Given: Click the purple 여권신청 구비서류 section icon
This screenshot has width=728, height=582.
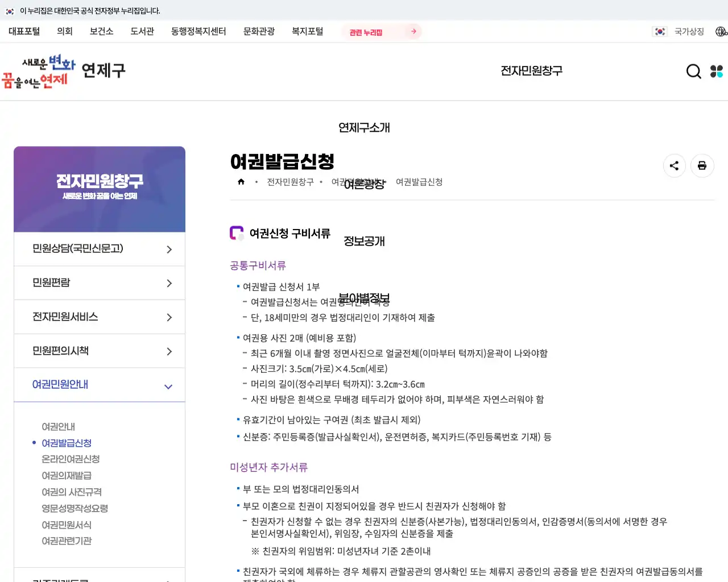Looking at the screenshot, I should coord(236,233).
